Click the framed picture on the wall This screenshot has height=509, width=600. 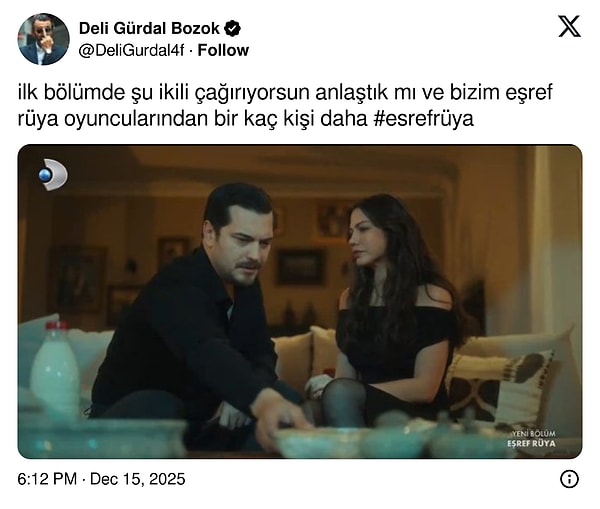point(300,267)
